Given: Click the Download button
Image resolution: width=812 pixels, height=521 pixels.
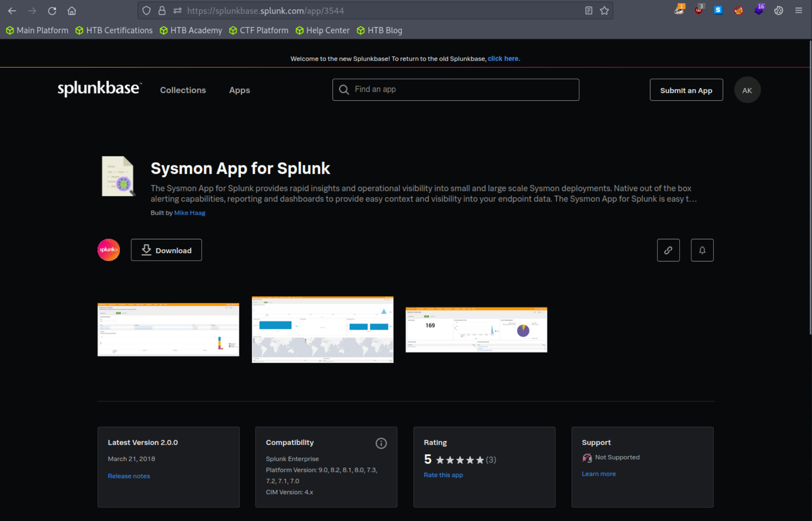Looking at the screenshot, I should (x=166, y=250).
